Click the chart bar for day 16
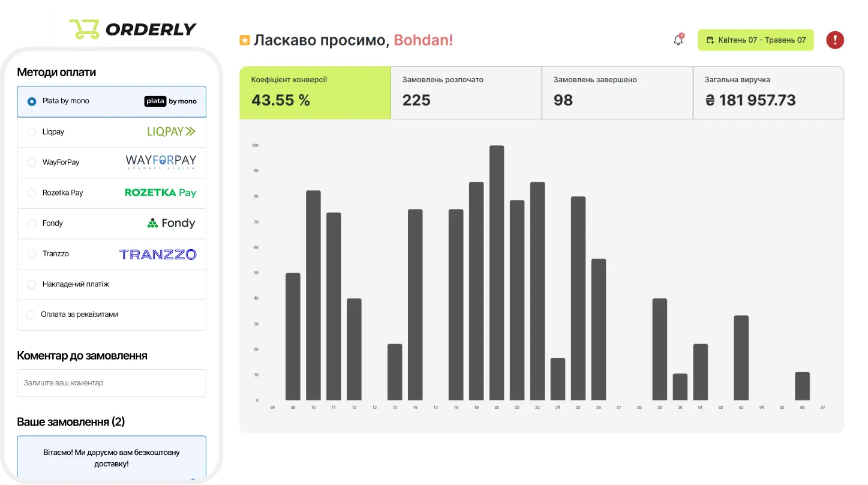 (415, 305)
